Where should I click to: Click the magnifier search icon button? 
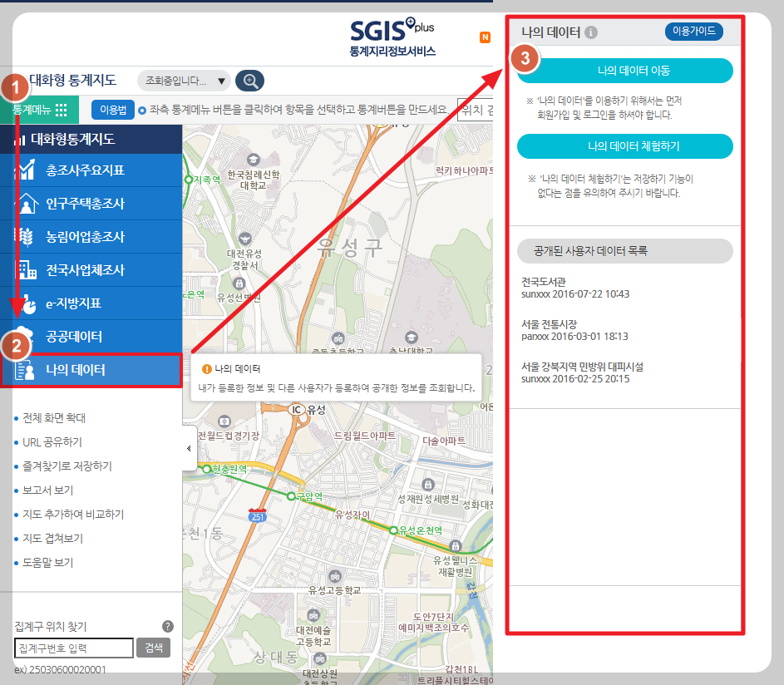click(x=249, y=81)
